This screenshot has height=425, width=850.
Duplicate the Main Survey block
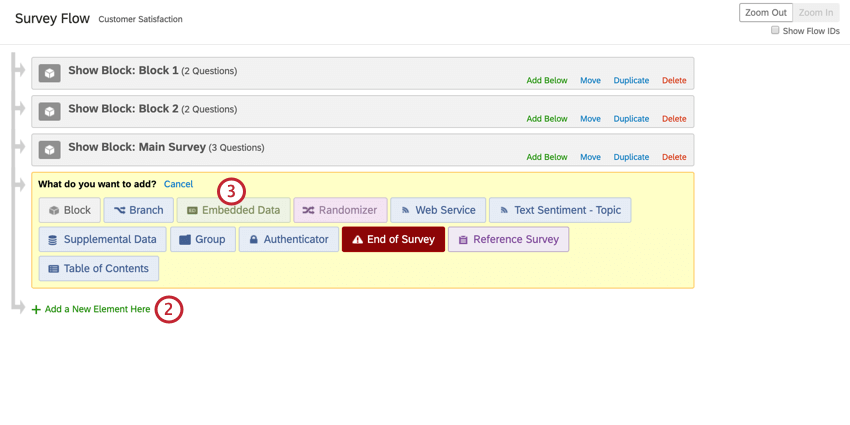[631, 157]
